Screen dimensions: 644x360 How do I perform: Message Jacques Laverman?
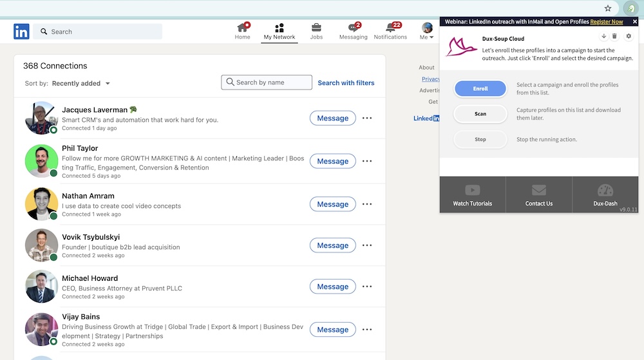(x=333, y=118)
